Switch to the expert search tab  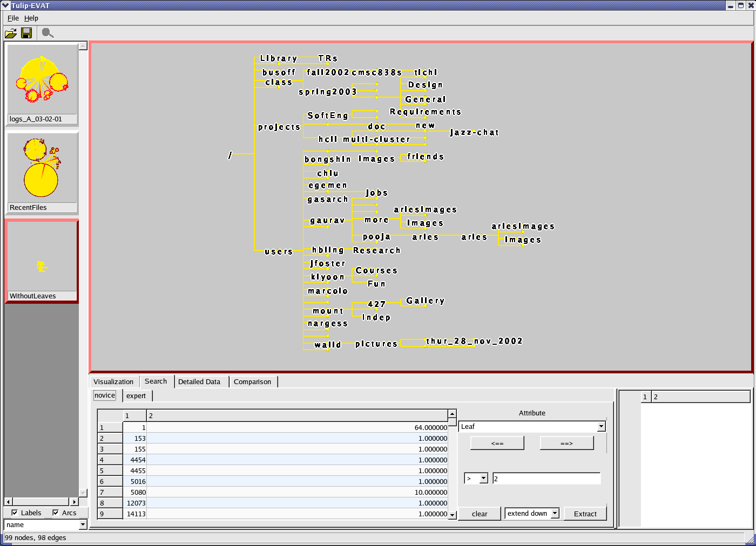pos(136,396)
